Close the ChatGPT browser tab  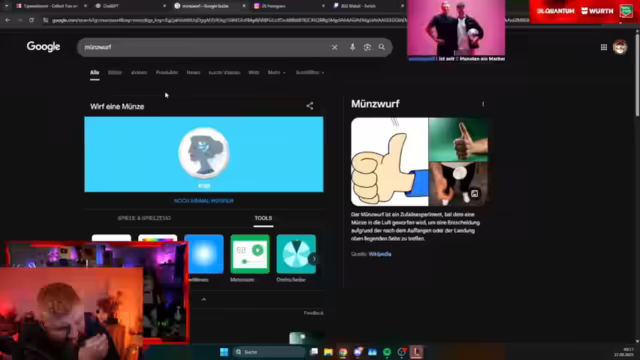[x=164, y=6]
